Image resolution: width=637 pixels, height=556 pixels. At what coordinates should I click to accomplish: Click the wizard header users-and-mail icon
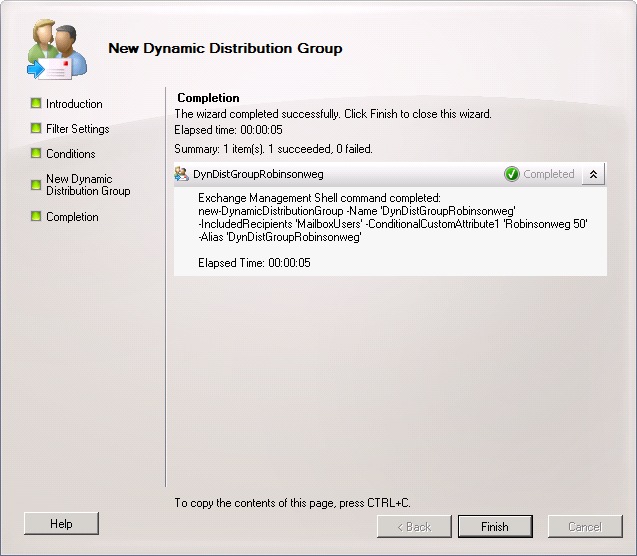pyautogui.click(x=56, y=49)
